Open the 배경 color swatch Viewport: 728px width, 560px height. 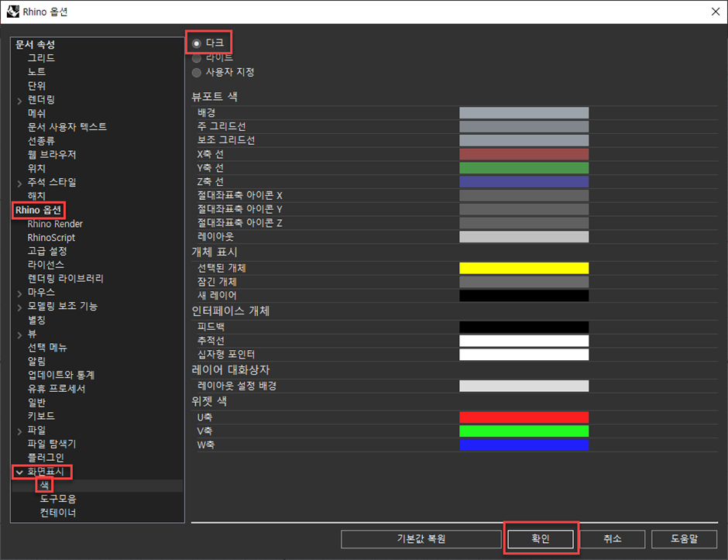click(x=524, y=113)
